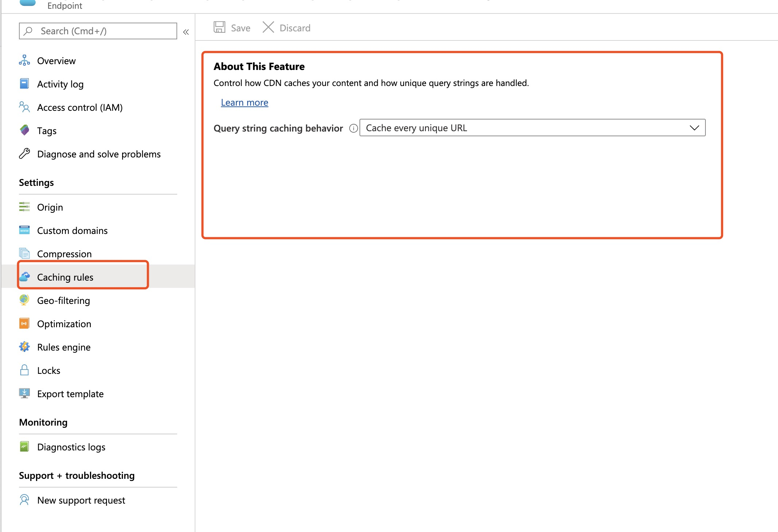Click inside the search box
This screenshot has height=532, width=778.
point(97,31)
